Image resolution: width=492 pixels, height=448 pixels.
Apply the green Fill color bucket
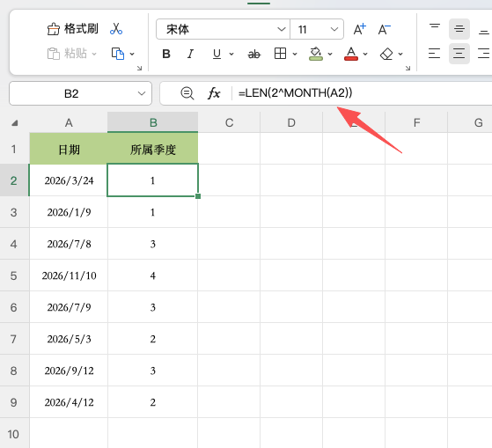click(316, 54)
